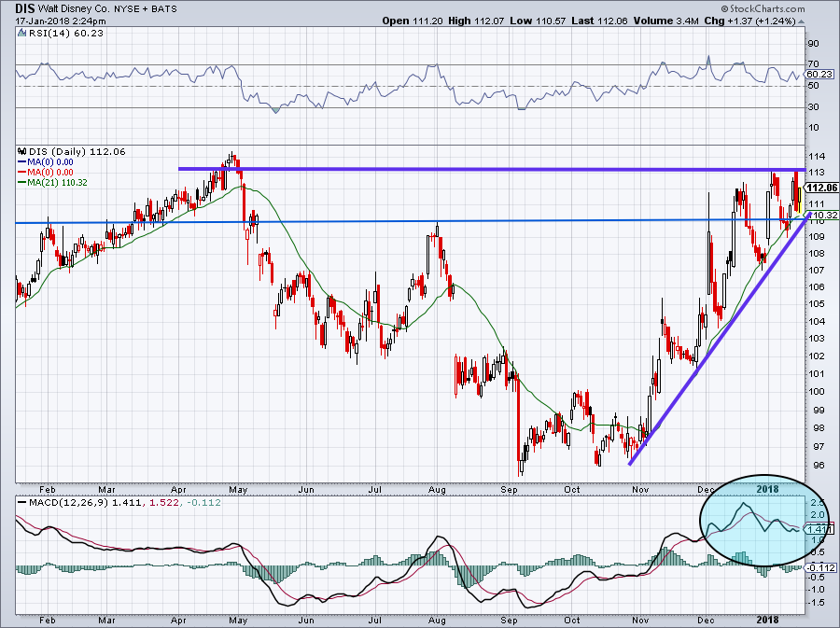
Task: Click the 114 price axis label
Action: tap(817, 157)
